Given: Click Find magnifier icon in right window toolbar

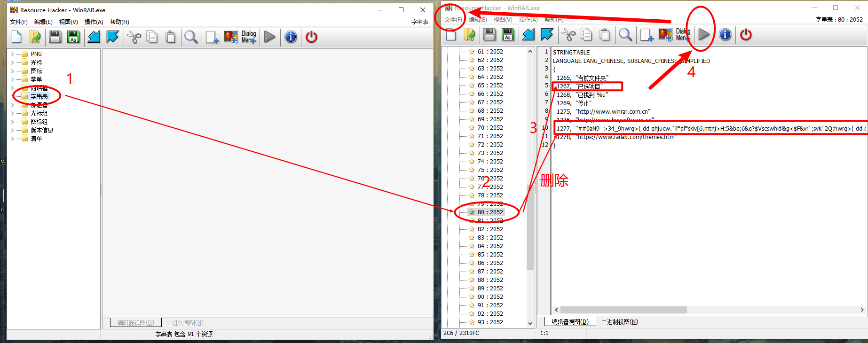Looking at the screenshot, I should coord(625,34).
